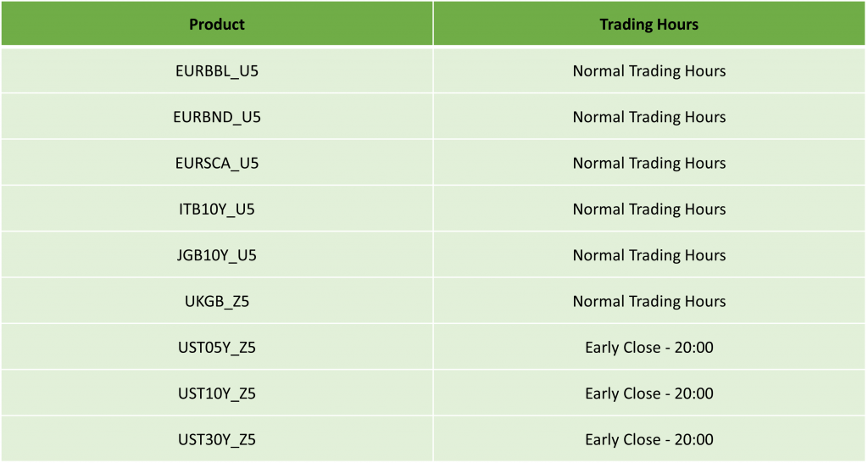Click Normal Trading Hours for JGB10Y_U5

pos(649,254)
